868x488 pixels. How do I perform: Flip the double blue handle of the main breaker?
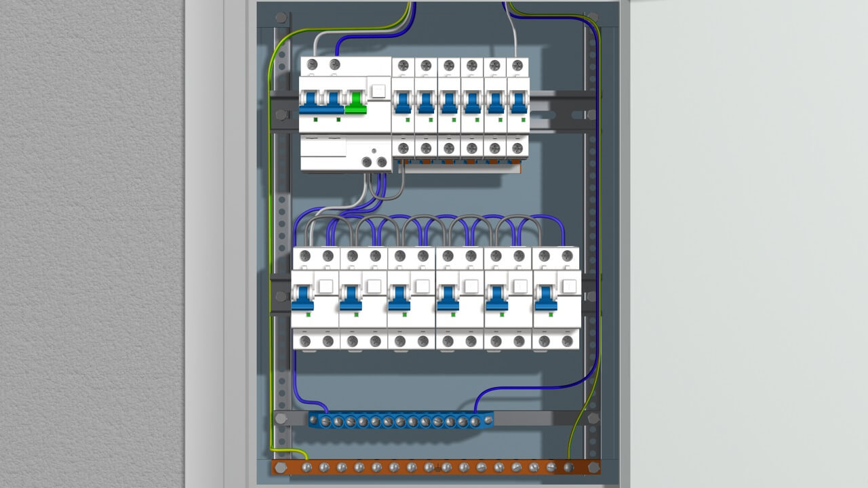coord(322,102)
